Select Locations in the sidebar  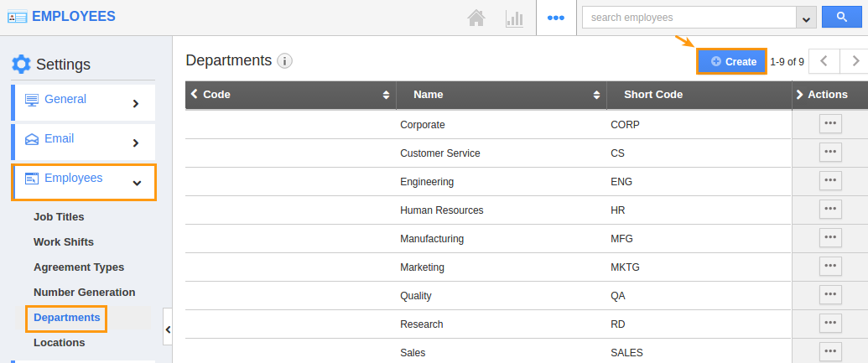(60, 343)
